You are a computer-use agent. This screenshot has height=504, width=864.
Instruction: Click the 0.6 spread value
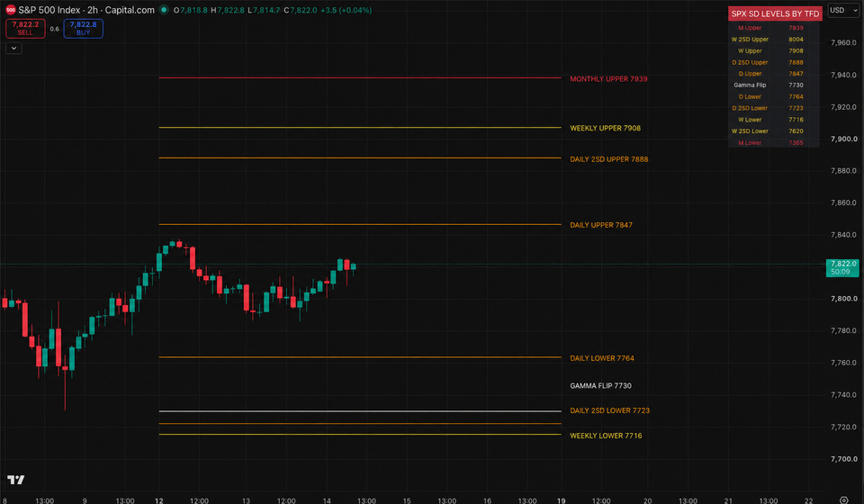pos(55,29)
